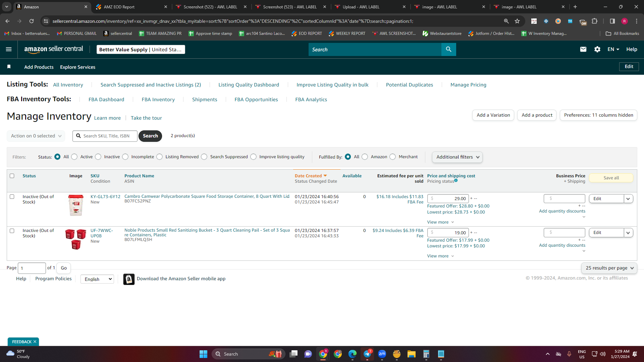The image size is (644, 362).
Task: Click the price field showing 29.00
Action: pyautogui.click(x=448, y=199)
